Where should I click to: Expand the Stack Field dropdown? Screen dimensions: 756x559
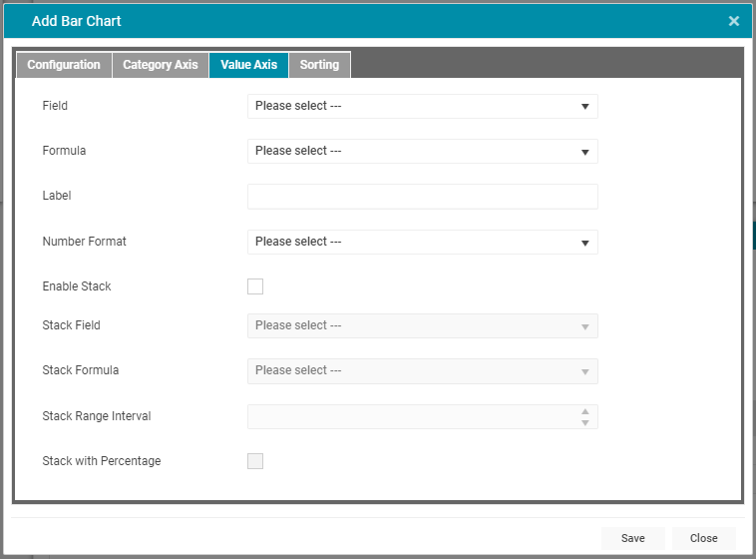422,325
